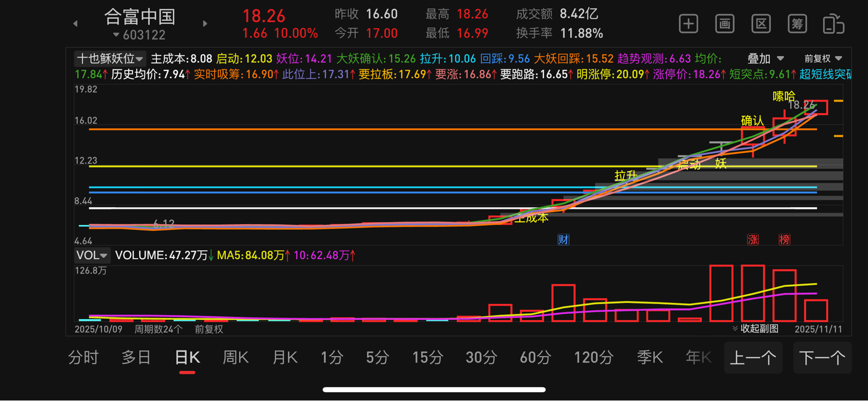Tap the red 榜 marker on chart
The height and width of the screenshot is (401, 868).
click(784, 239)
